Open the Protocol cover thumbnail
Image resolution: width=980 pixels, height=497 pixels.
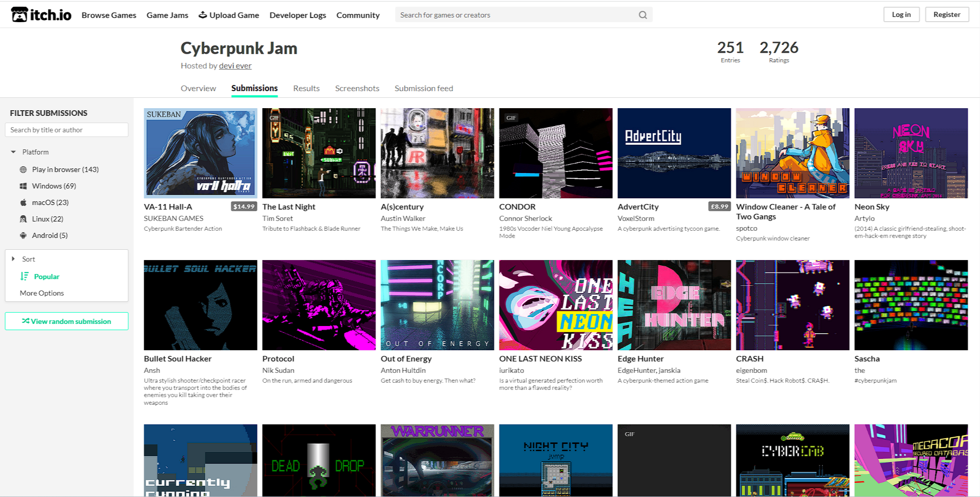pos(319,305)
